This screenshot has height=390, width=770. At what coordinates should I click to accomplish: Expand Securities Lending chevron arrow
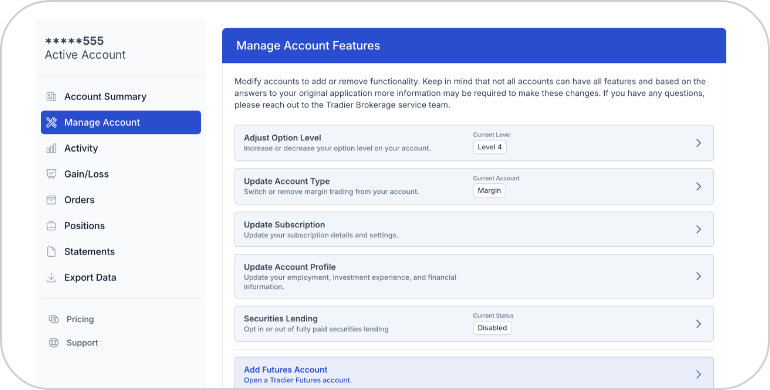pos(698,324)
